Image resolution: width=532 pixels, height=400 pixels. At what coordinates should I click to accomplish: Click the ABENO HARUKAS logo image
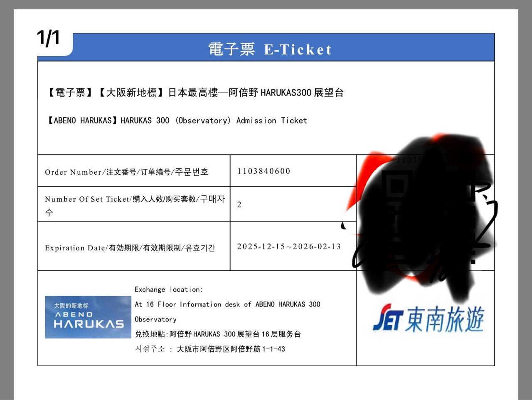88,317
